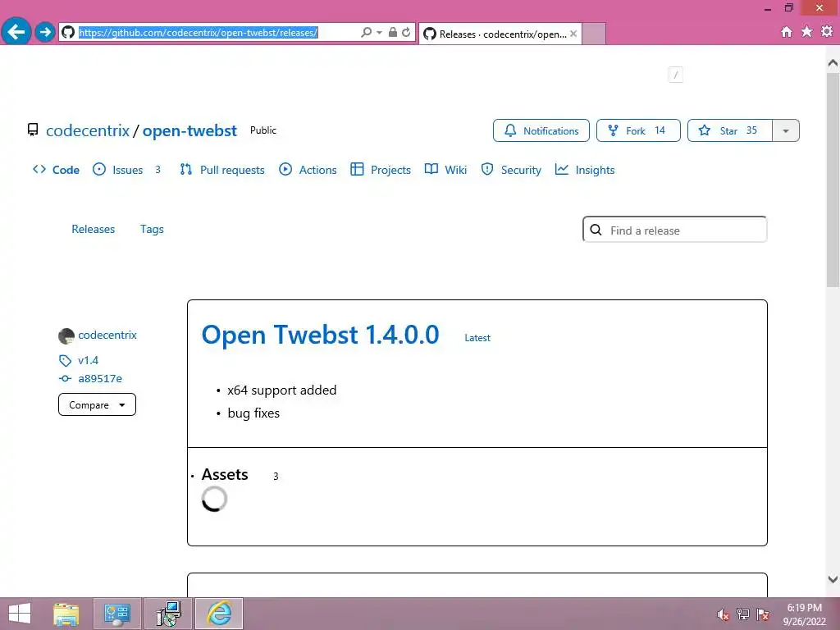Star the repository
The height and width of the screenshot is (630, 840).
coord(729,130)
